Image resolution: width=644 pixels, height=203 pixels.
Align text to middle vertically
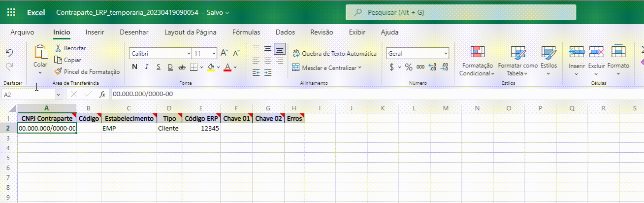click(x=268, y=48)
